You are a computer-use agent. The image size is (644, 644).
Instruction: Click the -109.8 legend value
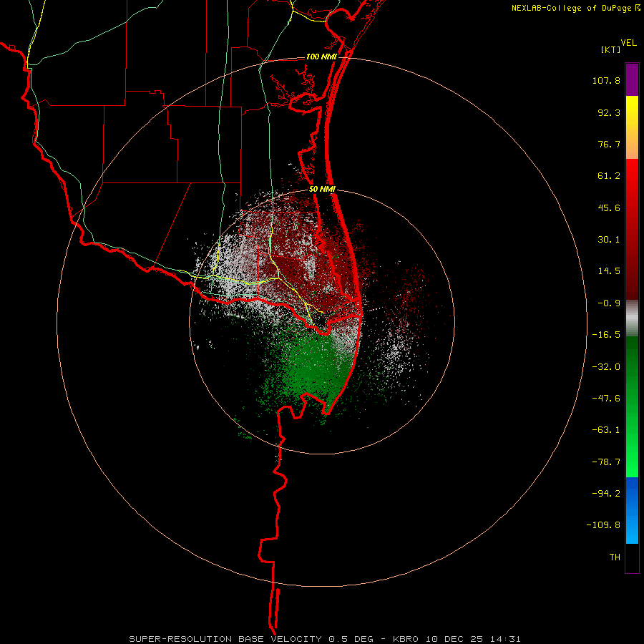tap(603, 525)
